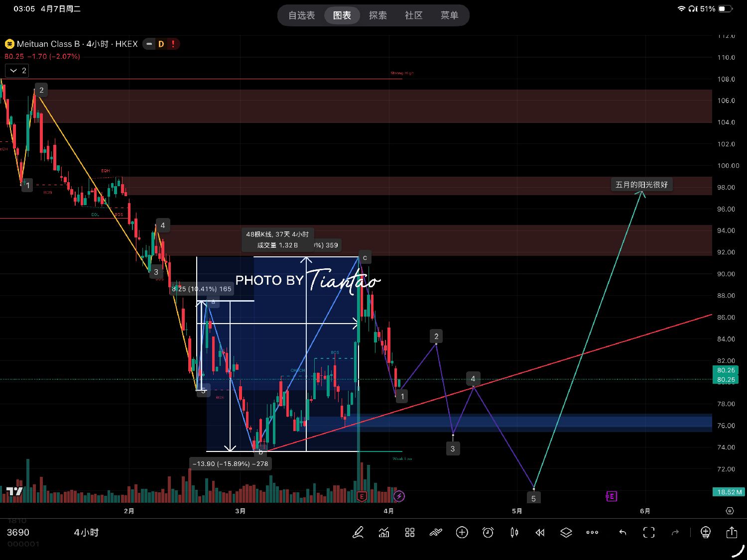Tap the TradingView logo on the chart
Image resolution: width=747 pixels, height=560 pixels.
[14, 491]
